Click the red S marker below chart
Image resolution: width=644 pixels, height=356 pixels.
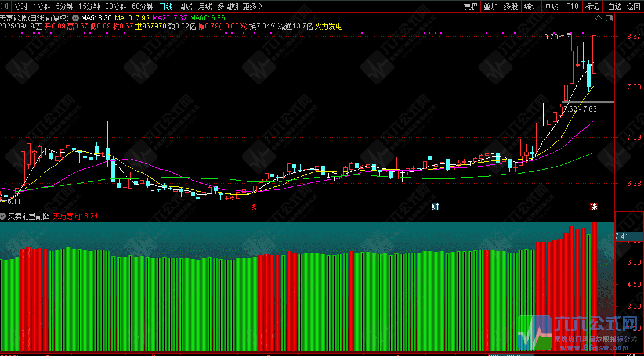point(254,207)
